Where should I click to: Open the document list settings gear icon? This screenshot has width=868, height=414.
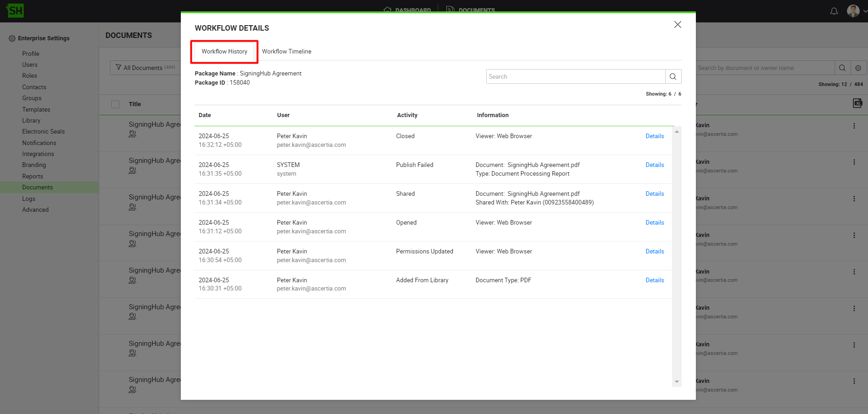point(858,68)
